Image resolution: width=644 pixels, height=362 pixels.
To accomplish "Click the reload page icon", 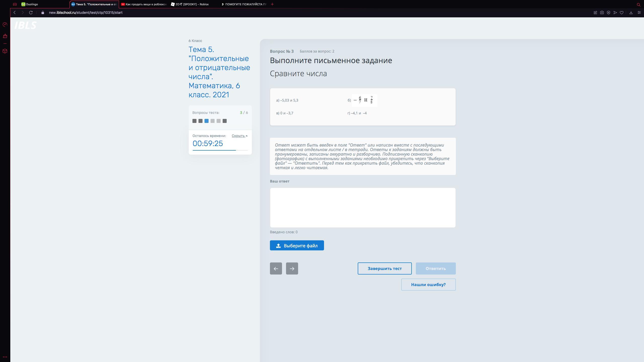I will point(31,13).
